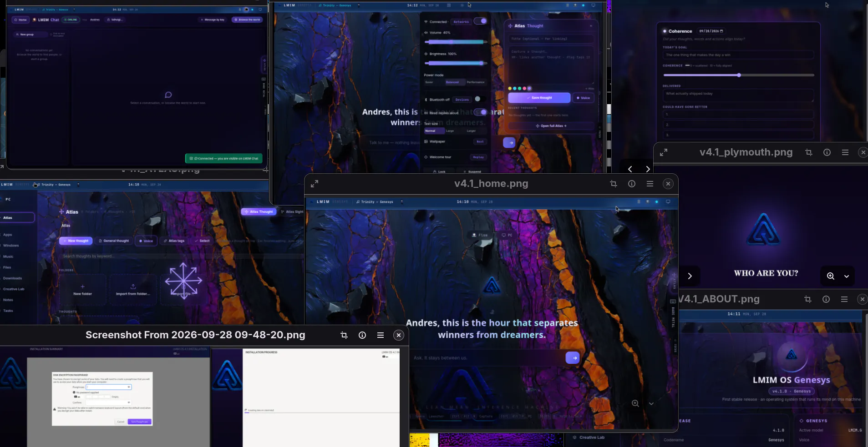Click fullscreen icon in v4.1_plymouth.png window
This screenshot has width=868, height=447.
click(664, 152)
